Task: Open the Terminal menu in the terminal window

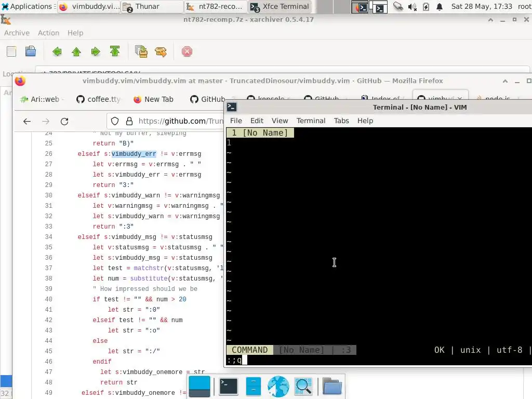Action: pos(311,121)
